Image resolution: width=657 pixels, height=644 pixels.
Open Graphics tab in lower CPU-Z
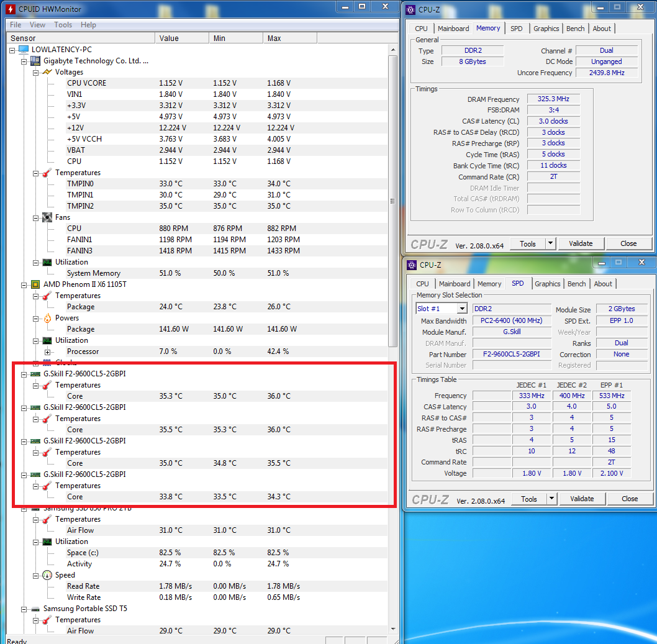pos(547,284)
